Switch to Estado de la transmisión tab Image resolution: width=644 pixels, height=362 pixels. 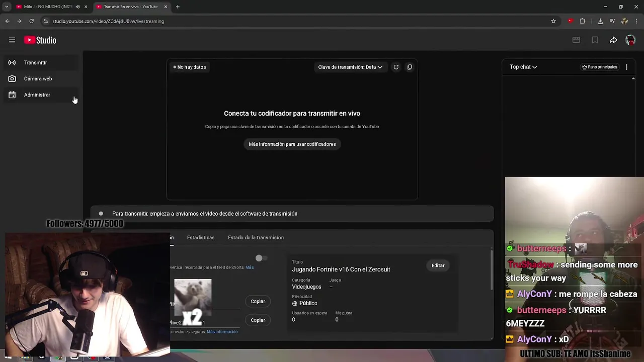[256, 237]
